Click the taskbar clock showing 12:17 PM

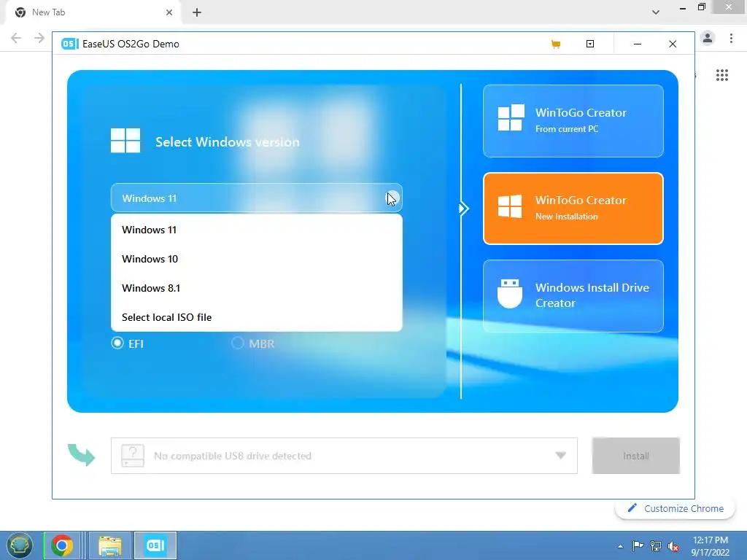click(711, 545)
